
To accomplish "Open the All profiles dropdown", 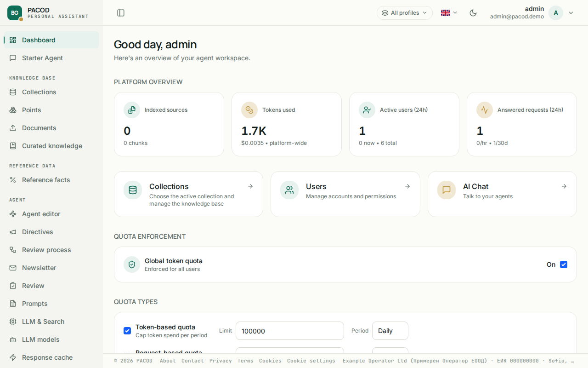I will pyautogui.click(x=405, y=13).
